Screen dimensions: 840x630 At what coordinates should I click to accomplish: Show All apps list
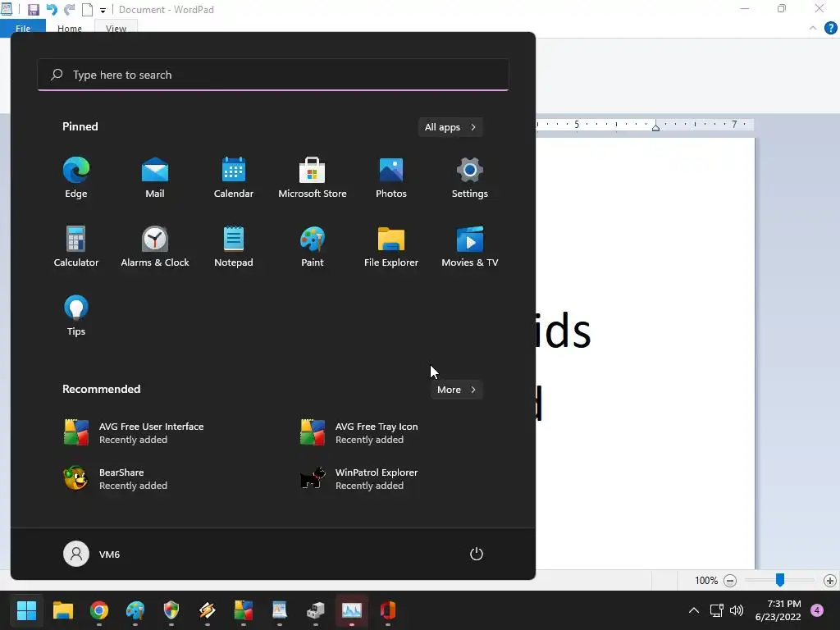pyautogui.click(x=450, y=127)
